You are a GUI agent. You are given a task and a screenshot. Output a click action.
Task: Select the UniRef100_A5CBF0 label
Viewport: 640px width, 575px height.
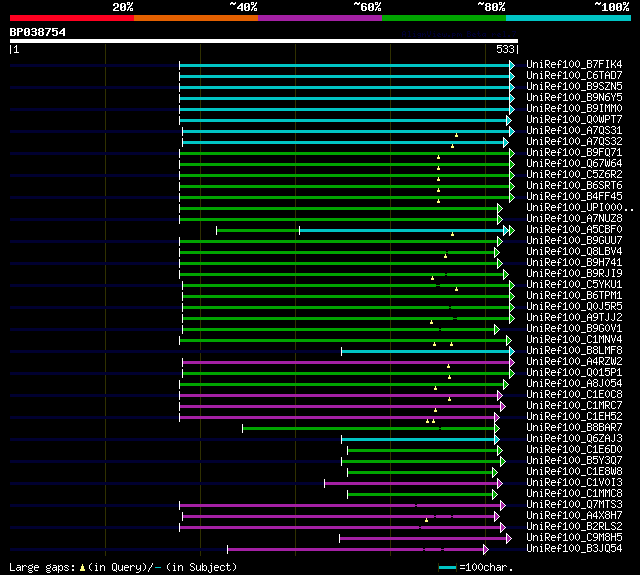click(574, 230)
